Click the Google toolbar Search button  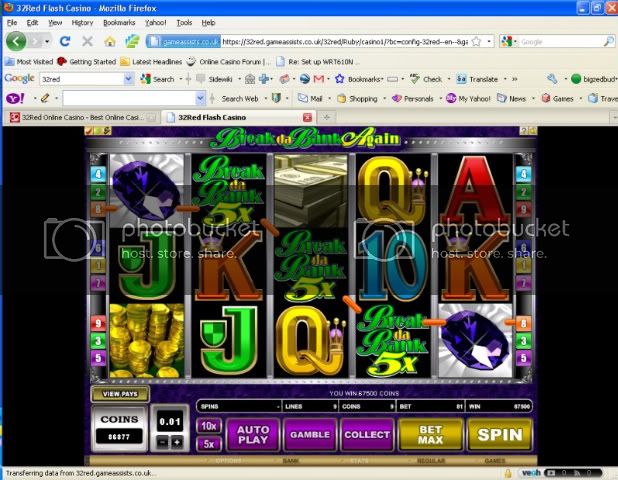[157, 79]
